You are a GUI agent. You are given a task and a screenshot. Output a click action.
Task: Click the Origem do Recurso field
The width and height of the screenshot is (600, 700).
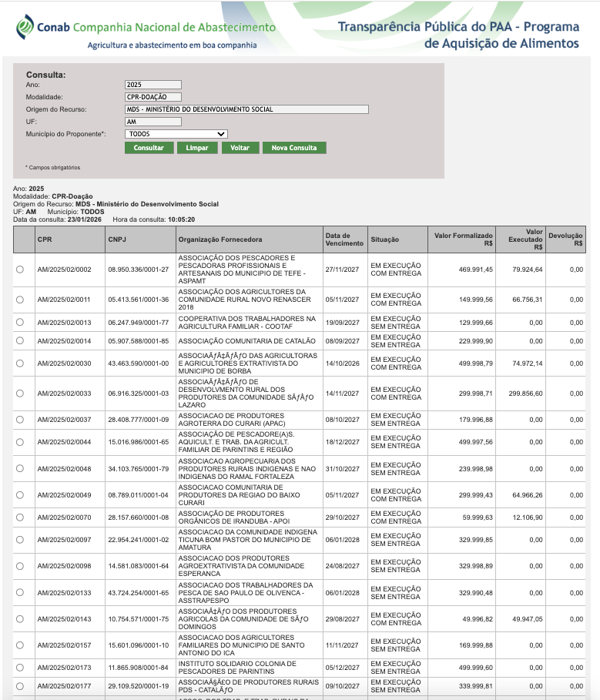[x=246, y=109]
